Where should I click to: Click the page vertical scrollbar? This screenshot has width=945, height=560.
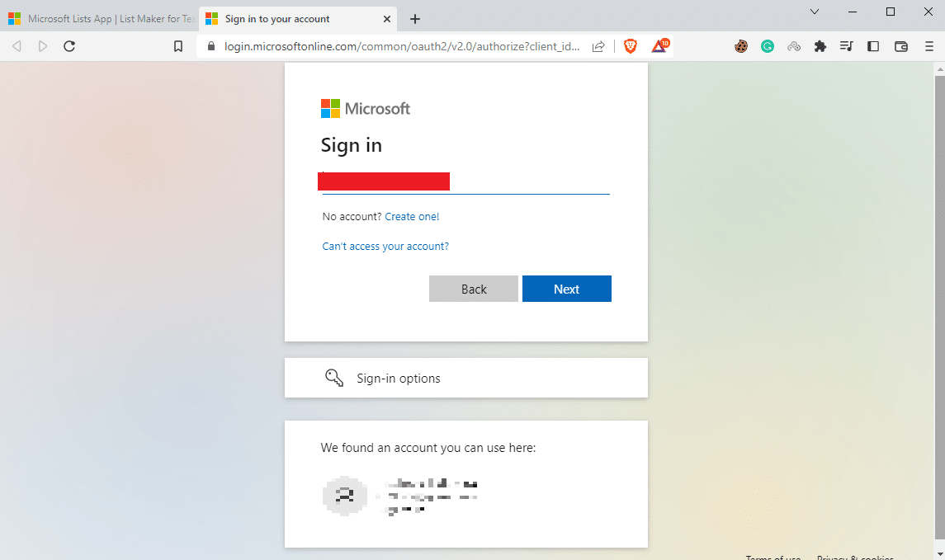point(939,307)
